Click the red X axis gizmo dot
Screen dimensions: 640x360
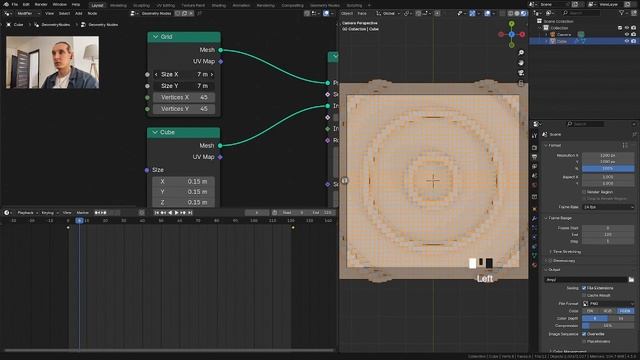522,35
